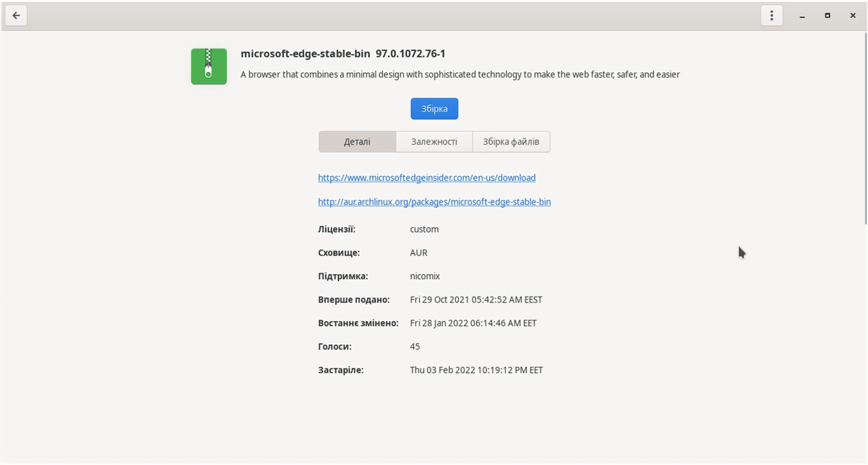Open the aur.archlinux.org package link
The image size is (868, 465).
[x=434, y=202]
